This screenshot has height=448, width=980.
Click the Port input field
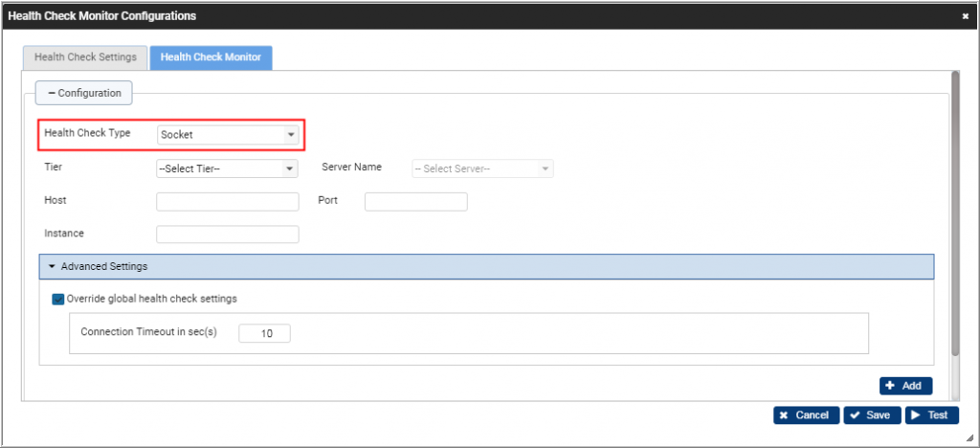coord(415,201)
